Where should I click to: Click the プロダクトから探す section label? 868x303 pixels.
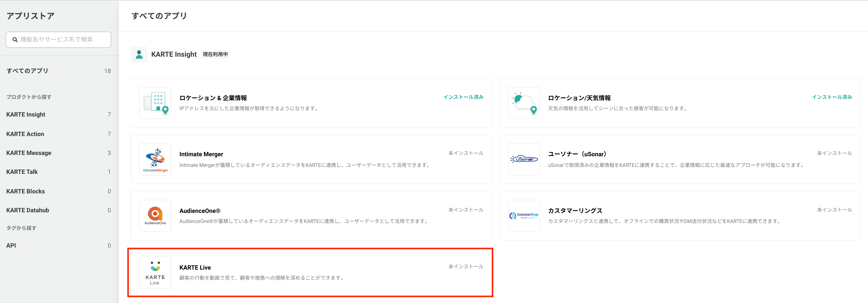tap(29, 97)
